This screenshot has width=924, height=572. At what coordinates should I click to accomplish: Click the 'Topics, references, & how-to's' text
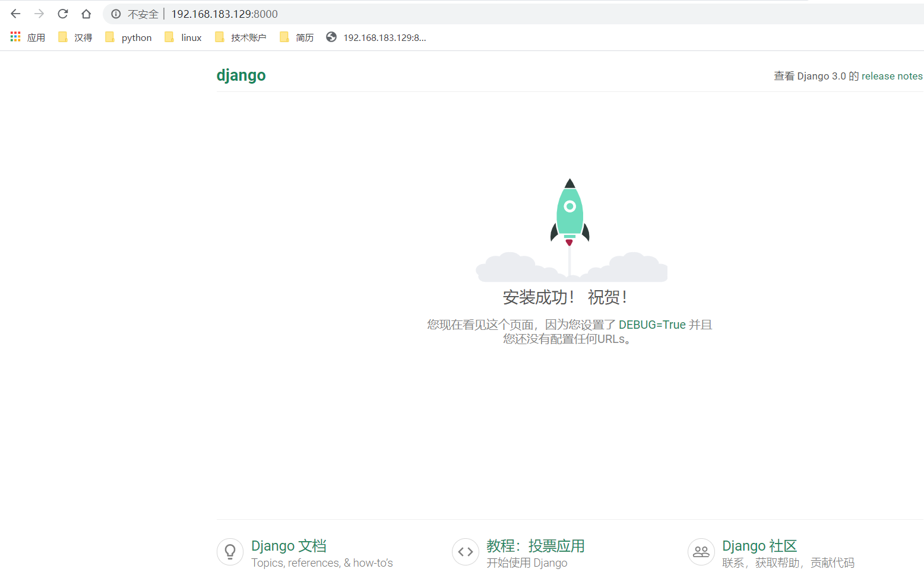coord(322,563)
